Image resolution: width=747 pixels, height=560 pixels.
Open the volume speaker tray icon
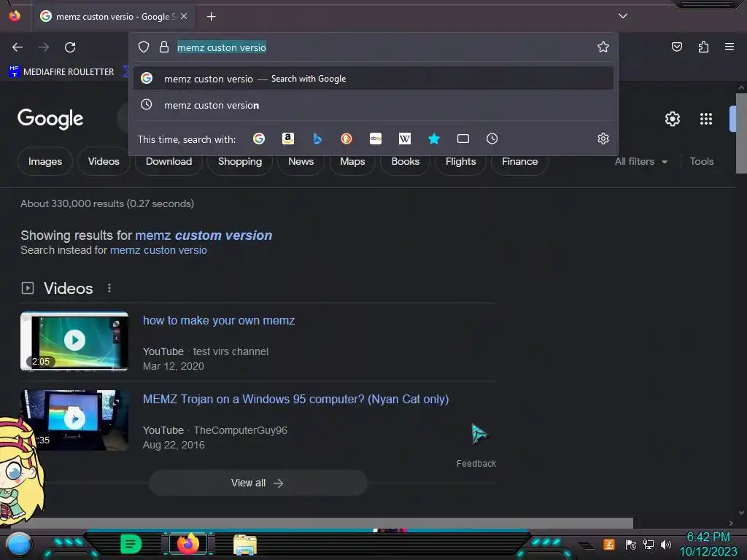click(x=666, y=544)
